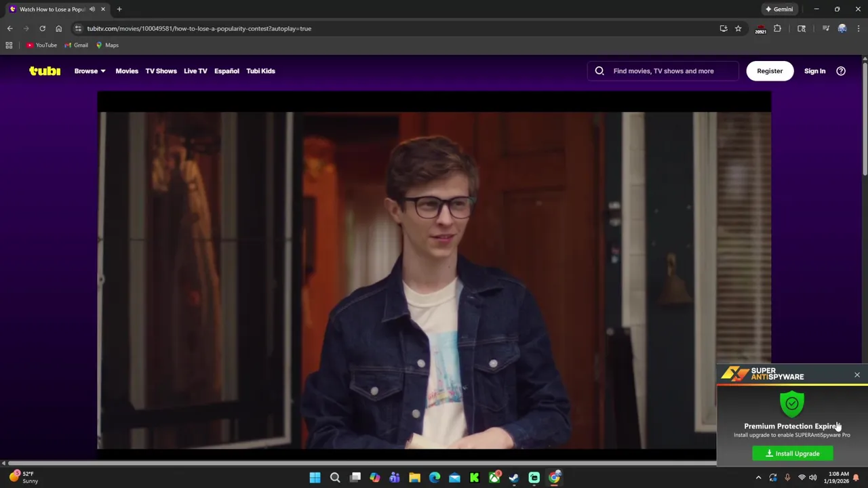
Task: Show hidden system tray icons
Action: 758,478
